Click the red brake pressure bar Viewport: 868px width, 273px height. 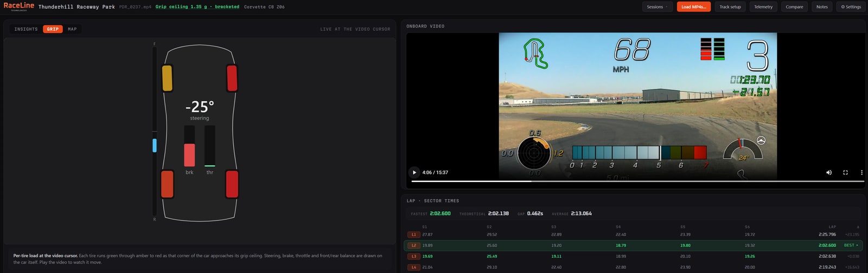189,155
